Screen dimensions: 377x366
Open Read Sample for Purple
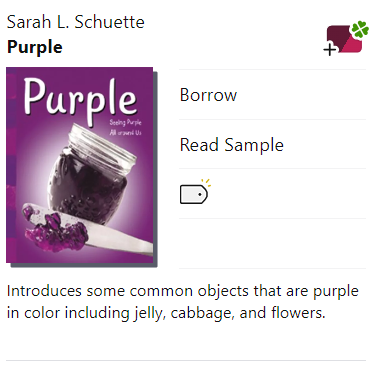click(x=232, y=145)
